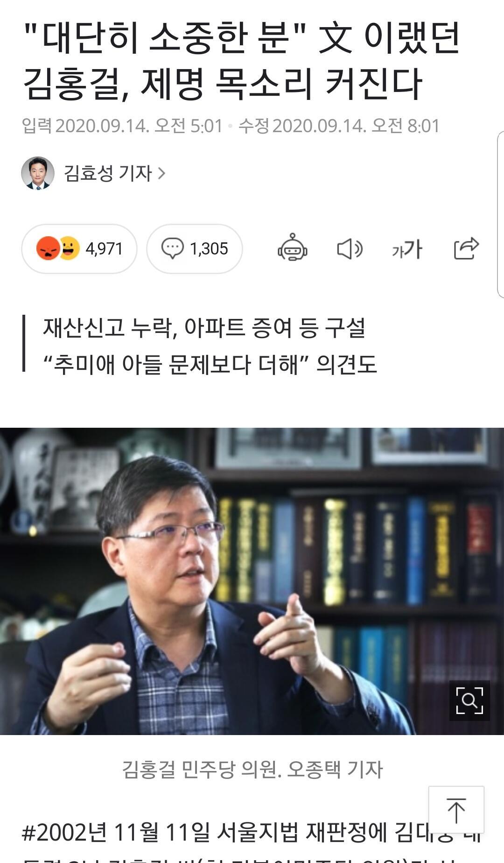Open the reporter's profile photo
Viewport: 504px width, 863px height.
click(x=38, y=173)
